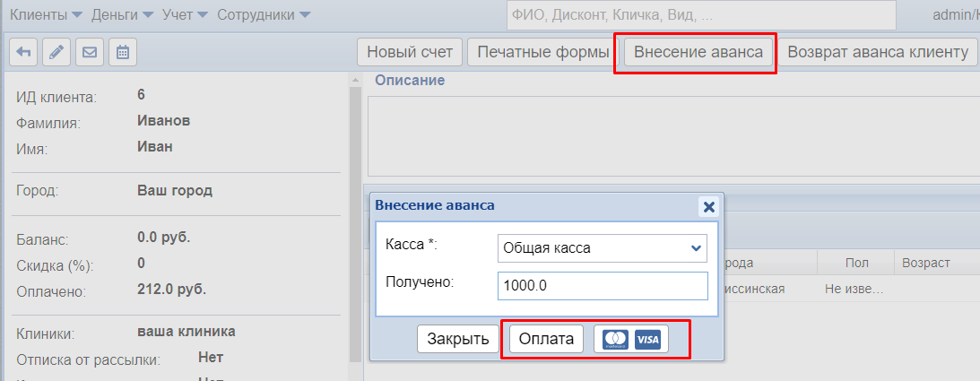Expand the Сотрудники menu
The width and height of the screenshot is (980, 381).
click(264, 15)
